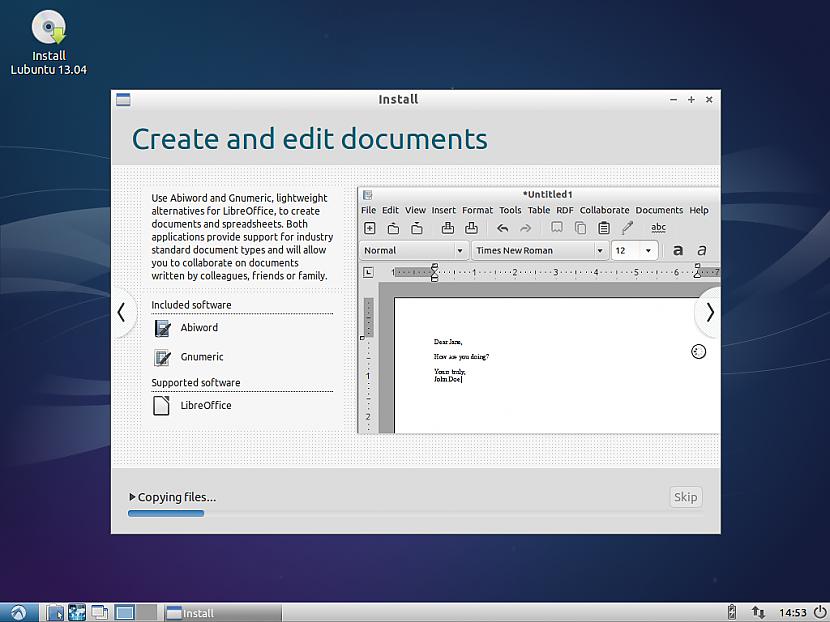Click the Cut icon in Abiword toolbar
The width and height of the screenshot is (830, 622).
(x=556, y=228)
